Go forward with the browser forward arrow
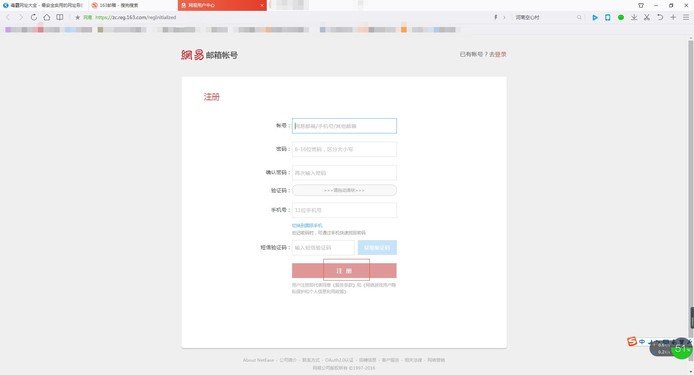Viewport: 694px width, 375px height. [20, 17]
